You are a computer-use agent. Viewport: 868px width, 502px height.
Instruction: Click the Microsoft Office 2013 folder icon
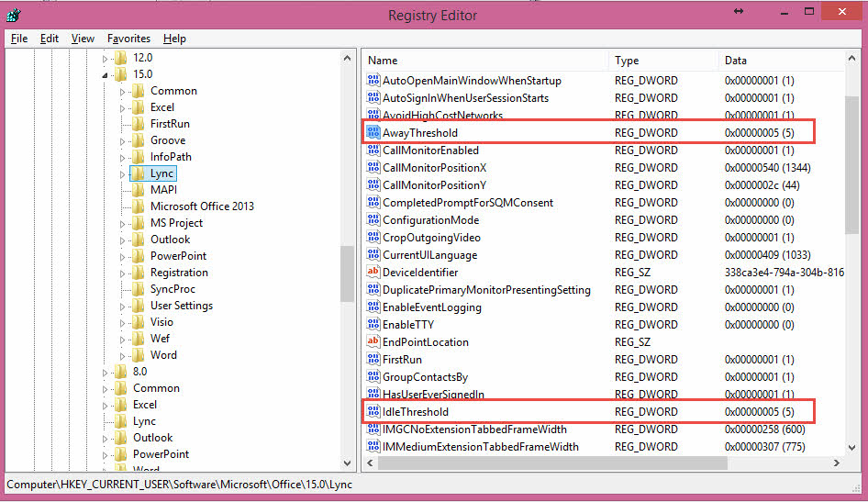138,206
